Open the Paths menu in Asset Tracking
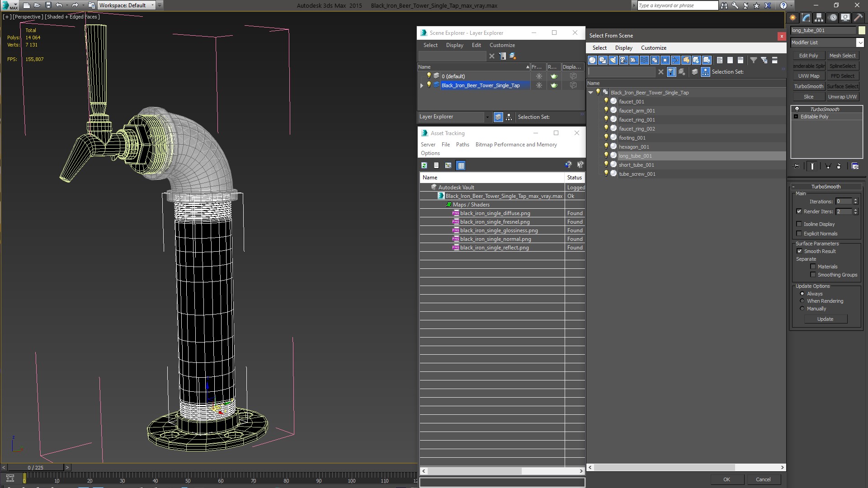This screenshot has width=868, height=488. click(x=462, y=145)
